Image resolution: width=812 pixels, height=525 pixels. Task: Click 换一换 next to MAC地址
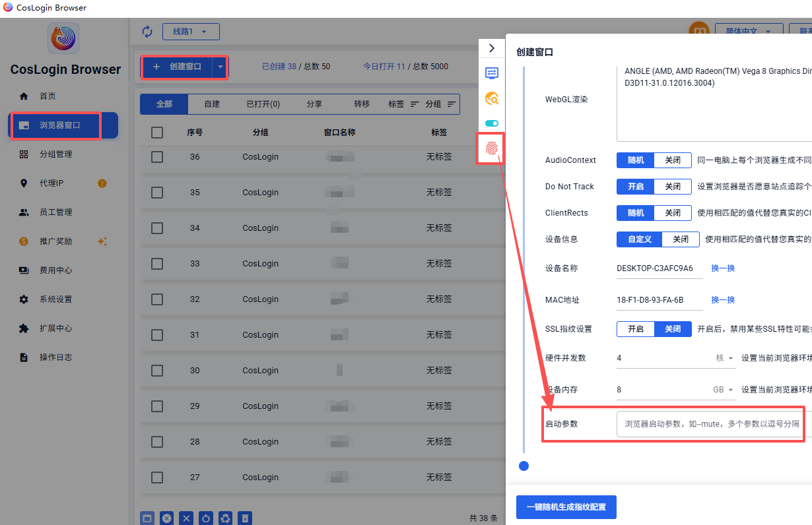tap(723, 300)
